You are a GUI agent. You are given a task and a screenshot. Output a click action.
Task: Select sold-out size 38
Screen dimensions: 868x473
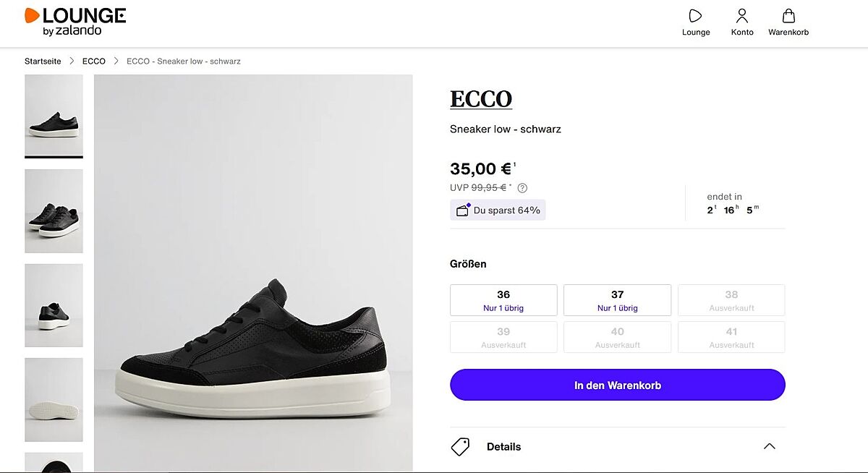pyautogui.click(x=731, y=300)
